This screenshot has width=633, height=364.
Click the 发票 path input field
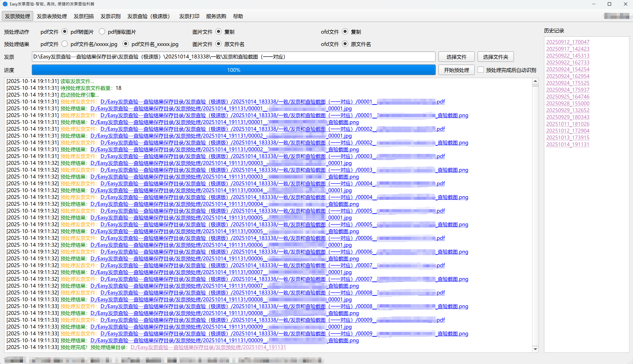(x=233, y=57)
